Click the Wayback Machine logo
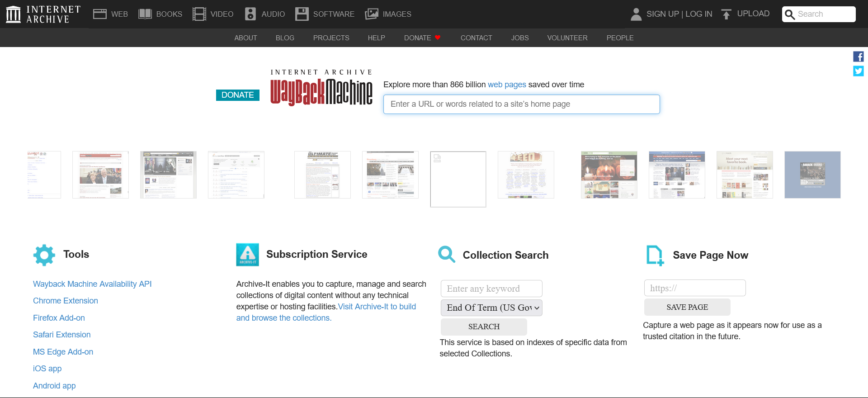868x398 pixels. click(x=321, y=88)
